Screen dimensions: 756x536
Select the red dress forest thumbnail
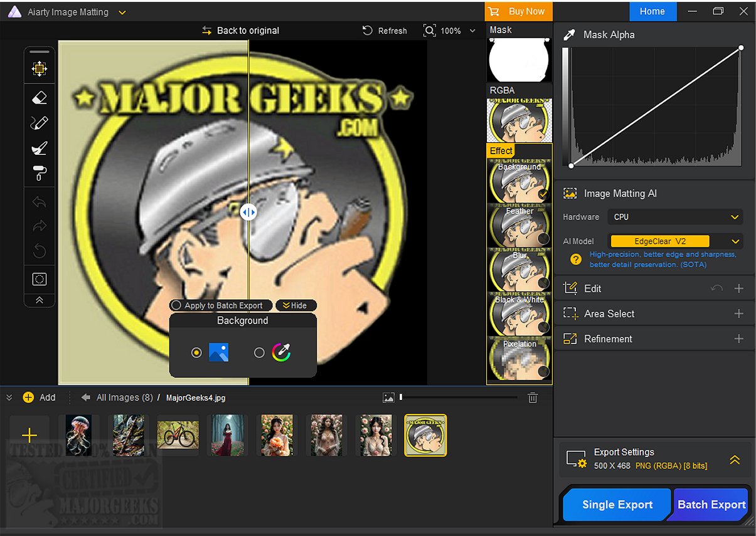pyautogui.click(x=227, y=435)
